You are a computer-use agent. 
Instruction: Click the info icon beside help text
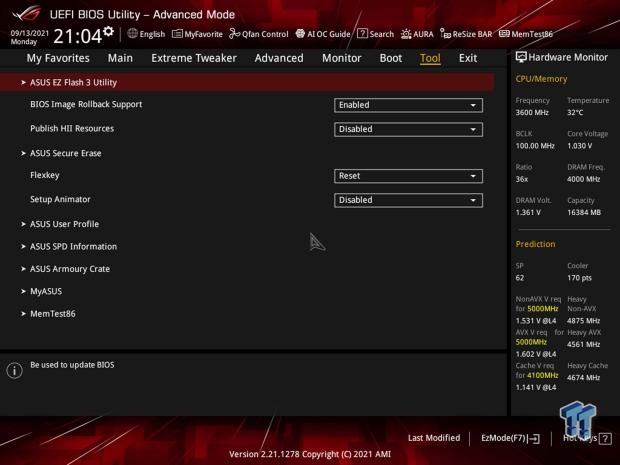(15, 370)
